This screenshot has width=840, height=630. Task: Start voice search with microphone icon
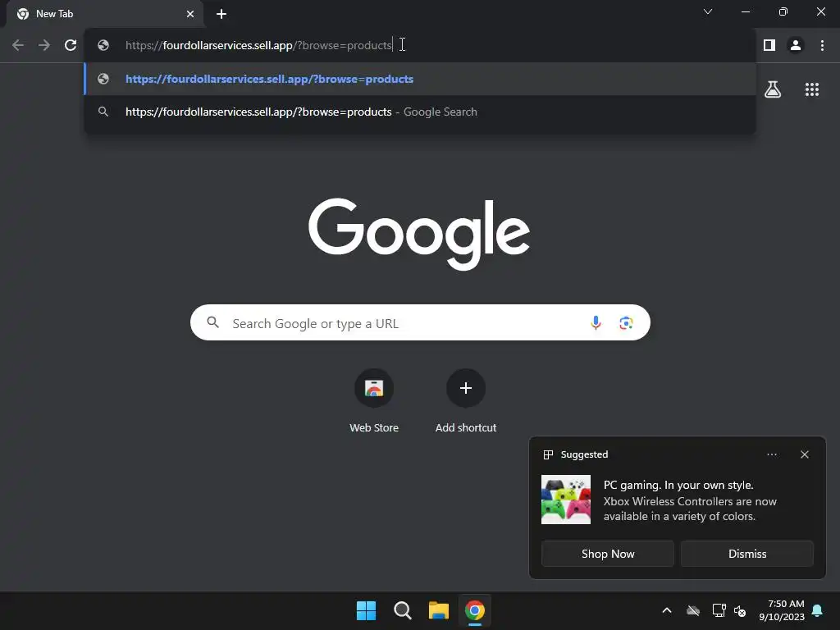596,322
